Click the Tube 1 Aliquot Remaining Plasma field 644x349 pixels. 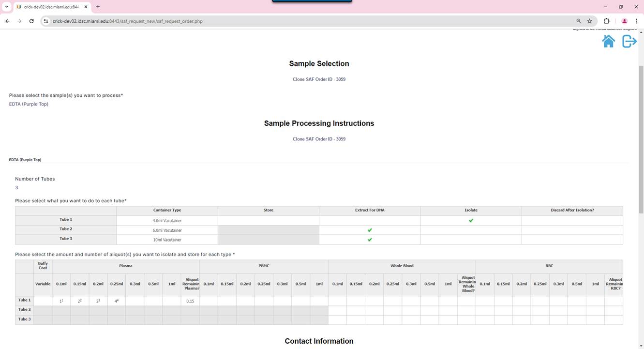click(190, 301)
